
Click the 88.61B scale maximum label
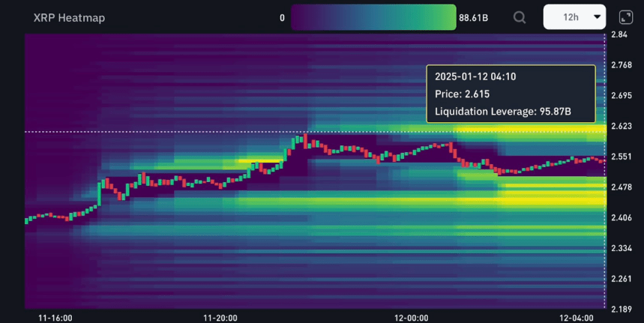tap(475, 16)
